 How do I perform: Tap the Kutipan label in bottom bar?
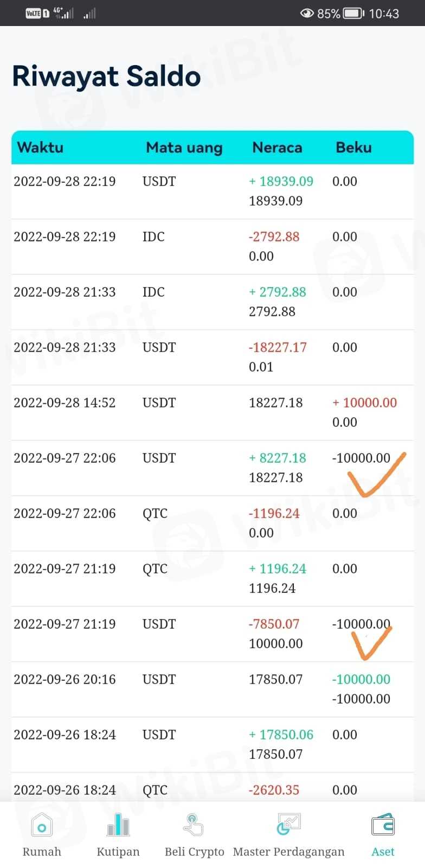coord(118,852)
